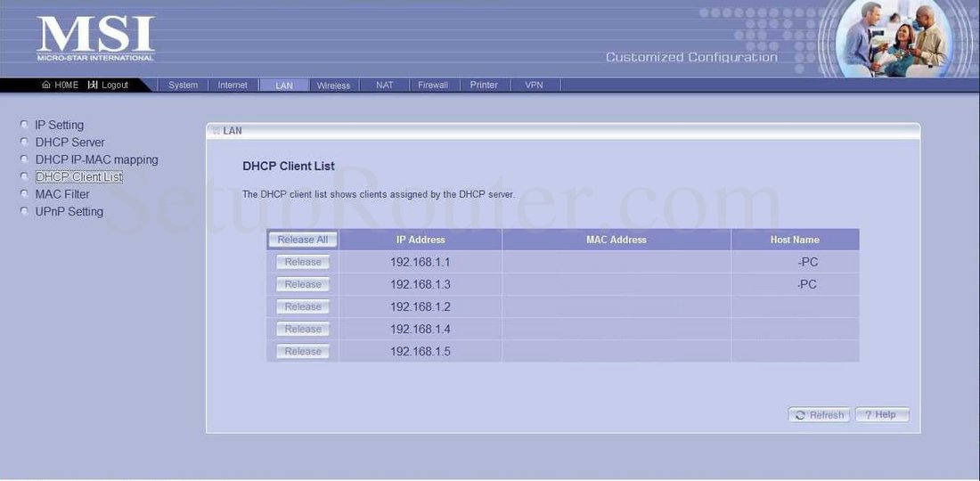This screenshot has height=481, width=980.
Task: Open the NAT tab
Action: (384, 85)
